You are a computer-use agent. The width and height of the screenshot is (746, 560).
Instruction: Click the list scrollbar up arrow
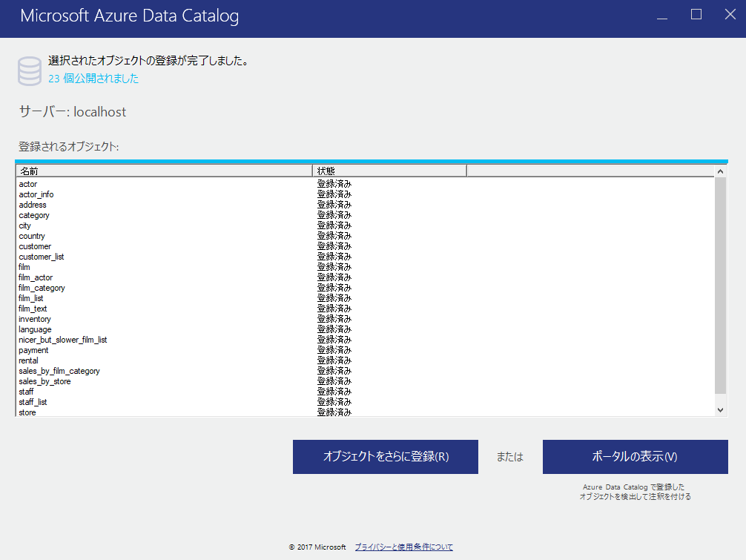click(720, 171)
